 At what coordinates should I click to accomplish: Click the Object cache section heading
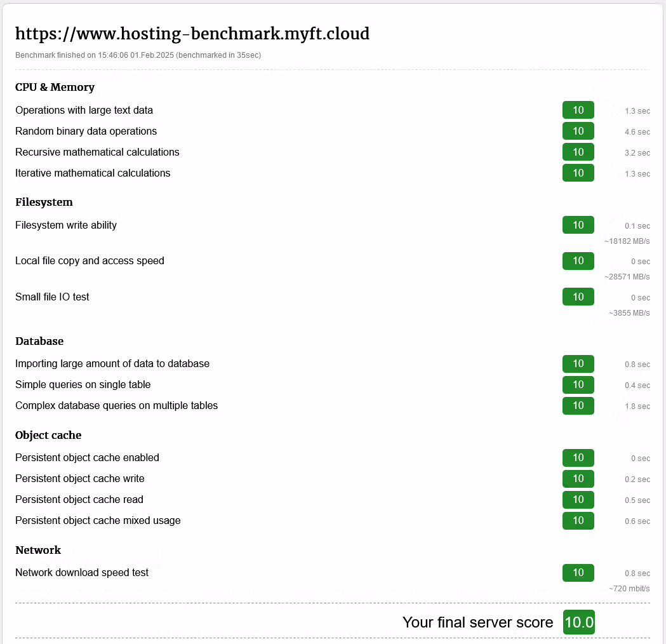(x=48, y=435)
